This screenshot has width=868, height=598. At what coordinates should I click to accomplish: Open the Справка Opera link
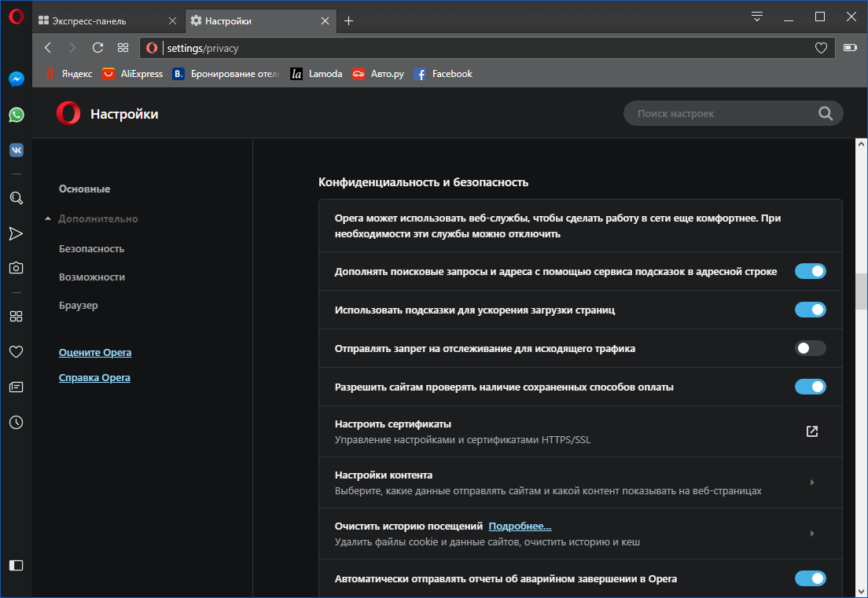pos(94,378)
